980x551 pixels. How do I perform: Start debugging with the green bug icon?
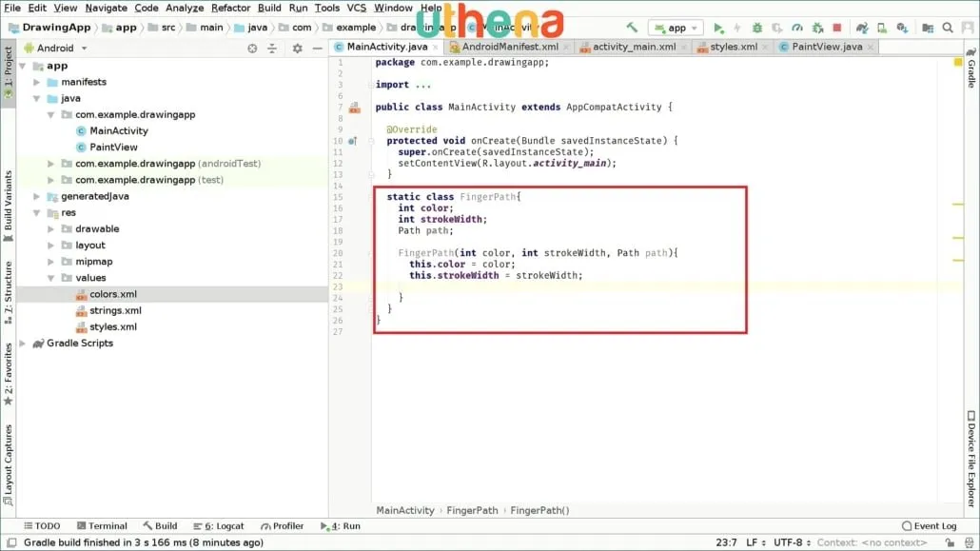click(x=756, y=28)
